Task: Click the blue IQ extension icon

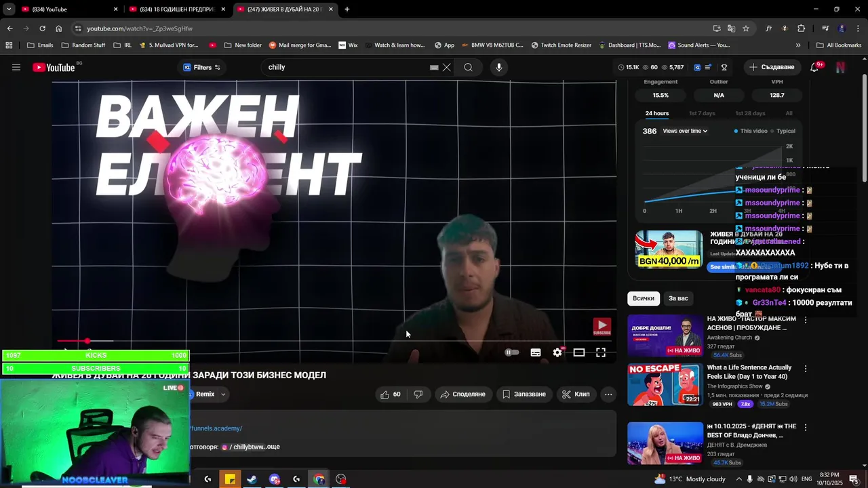Action: coord(697,67)
